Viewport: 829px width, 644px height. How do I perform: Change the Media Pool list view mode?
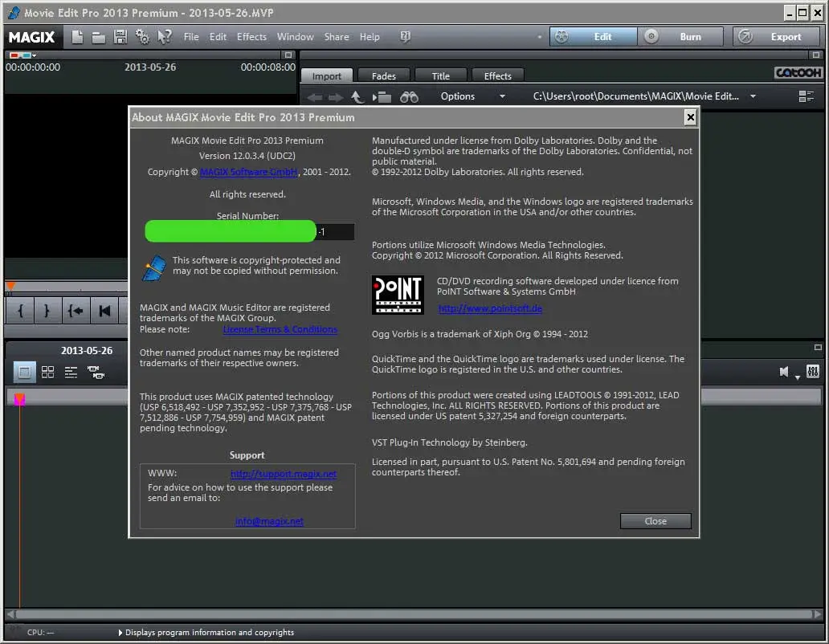(x=807, y=96)
